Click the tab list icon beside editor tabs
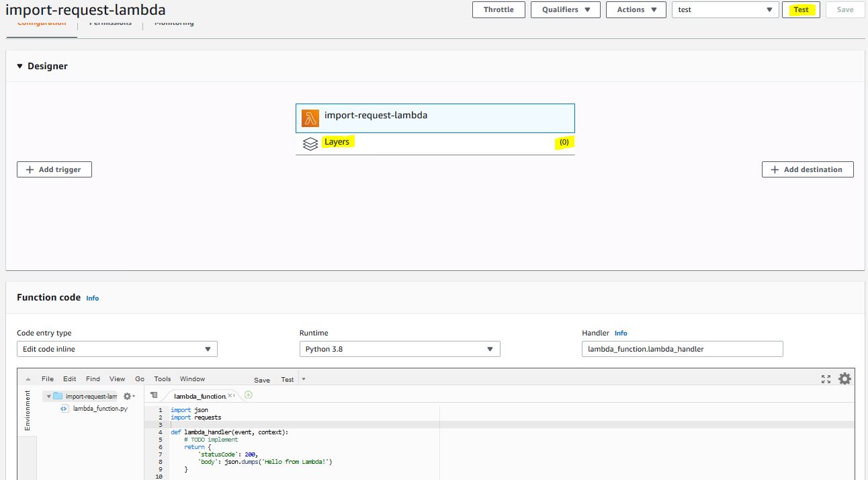Image resolution: width=868 pixels, height=480 pixels. 154,395
